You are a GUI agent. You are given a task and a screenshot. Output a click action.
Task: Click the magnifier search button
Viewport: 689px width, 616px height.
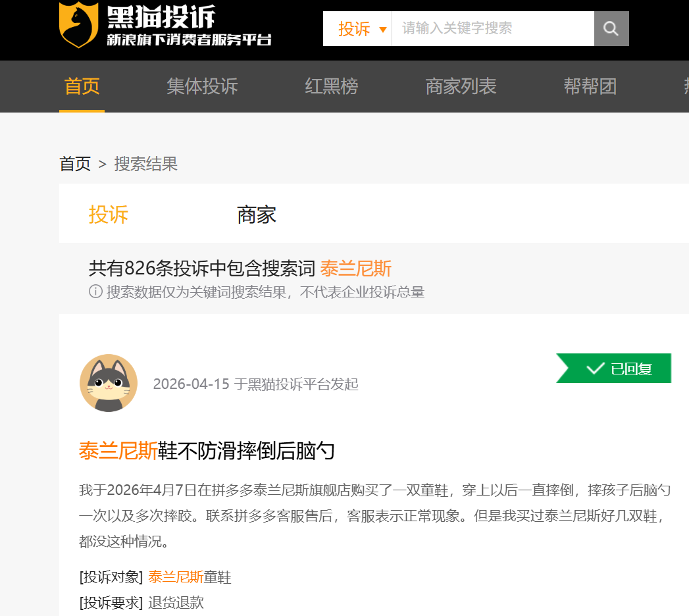pyautogui.click(x=611, y=28)
